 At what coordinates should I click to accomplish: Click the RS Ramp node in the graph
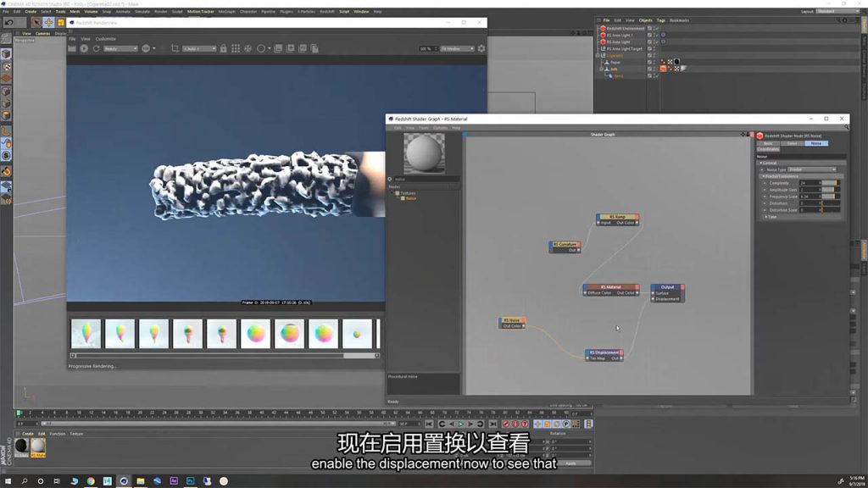point(617,219)
